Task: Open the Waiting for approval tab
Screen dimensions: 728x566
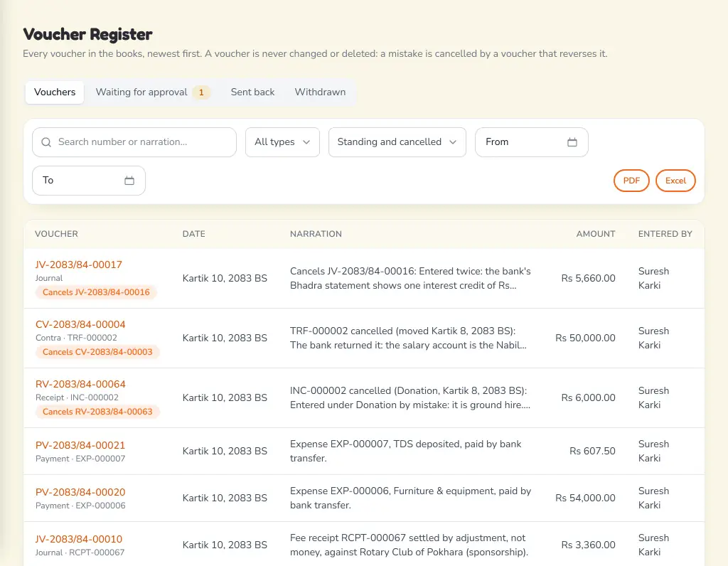Action: (152, 92)
